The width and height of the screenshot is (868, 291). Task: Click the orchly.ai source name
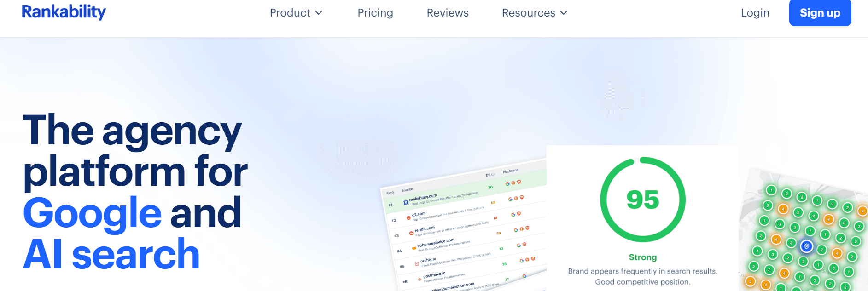(428, 260)
